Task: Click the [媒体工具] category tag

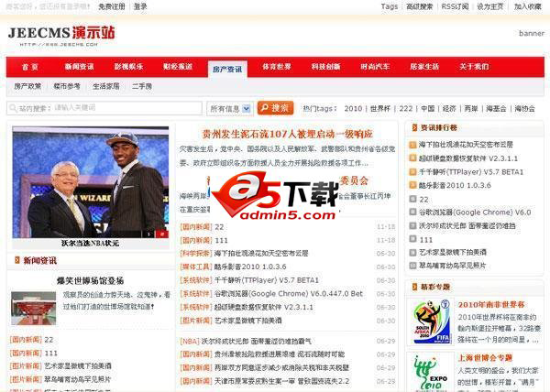Action: coord(196,267)
